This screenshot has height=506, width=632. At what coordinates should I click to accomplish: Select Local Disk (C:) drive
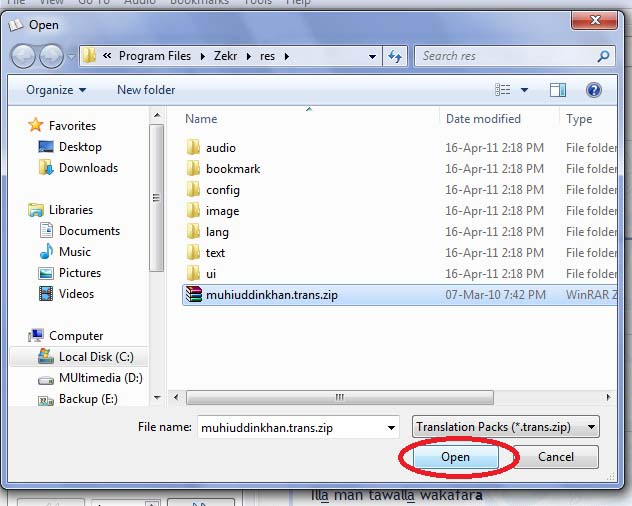79,357
